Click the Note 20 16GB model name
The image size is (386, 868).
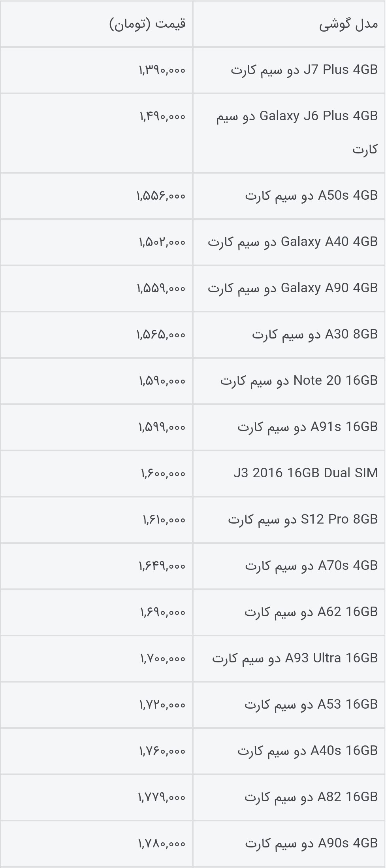[x=299, y=381]
